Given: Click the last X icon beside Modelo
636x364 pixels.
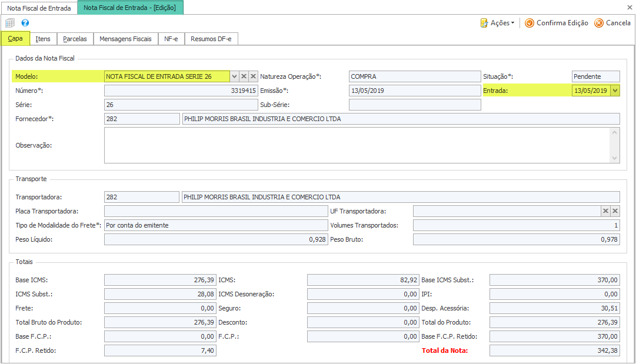Looking at the screenshot, I should tap(253, 76).
